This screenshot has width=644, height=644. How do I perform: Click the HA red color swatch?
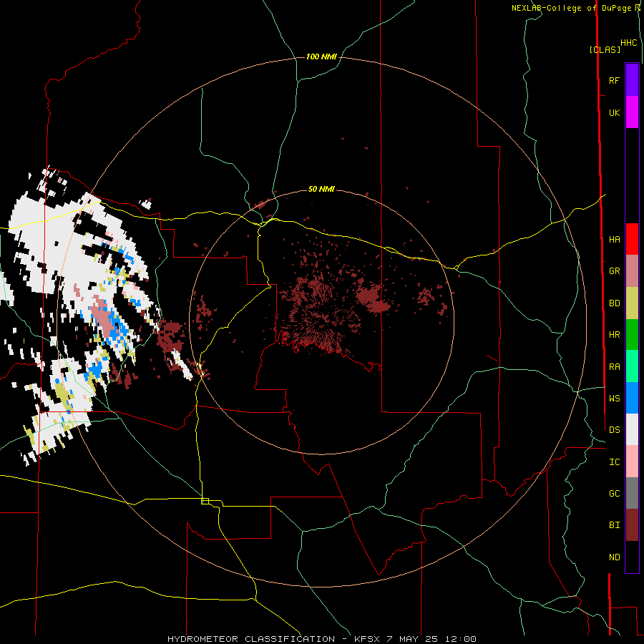[632, 239]
